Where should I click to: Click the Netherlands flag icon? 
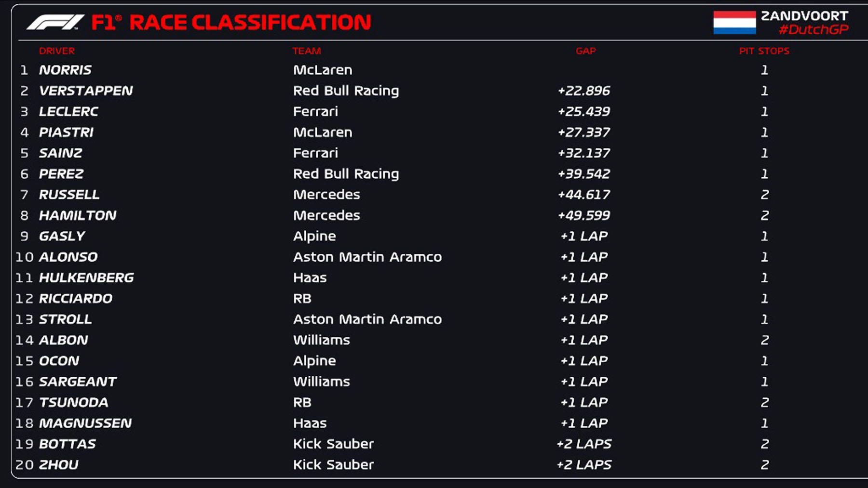[x=734, y=23]
